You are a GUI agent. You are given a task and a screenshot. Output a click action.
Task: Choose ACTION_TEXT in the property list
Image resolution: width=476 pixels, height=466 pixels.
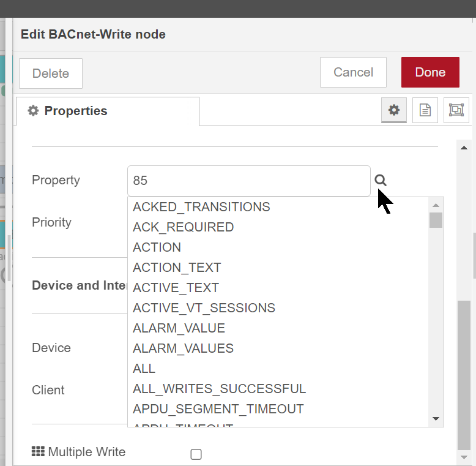point(278,268)
